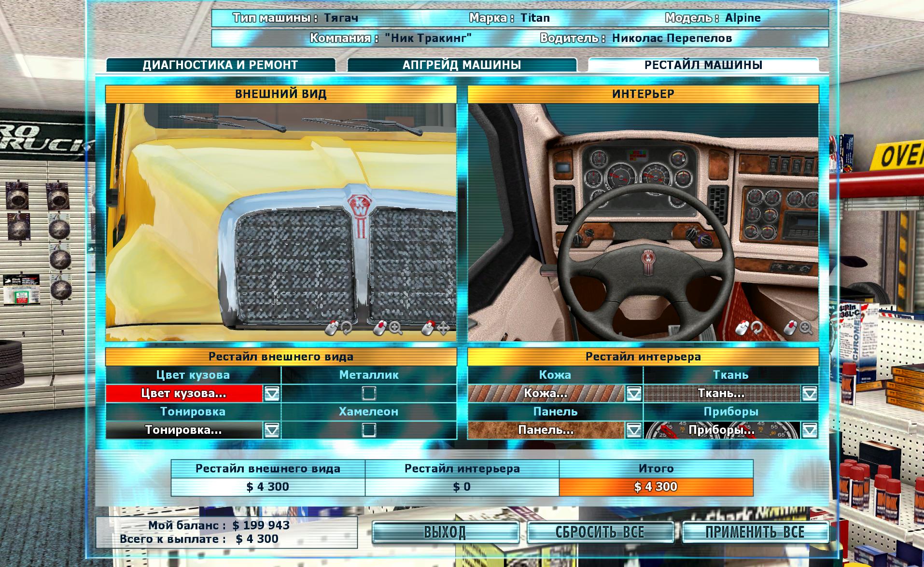Switch to the ДИАГНОСТИКА И РЕМОНТ tab
The width and height of the screenshot is (924, 567).
click(x=221, y=65)
